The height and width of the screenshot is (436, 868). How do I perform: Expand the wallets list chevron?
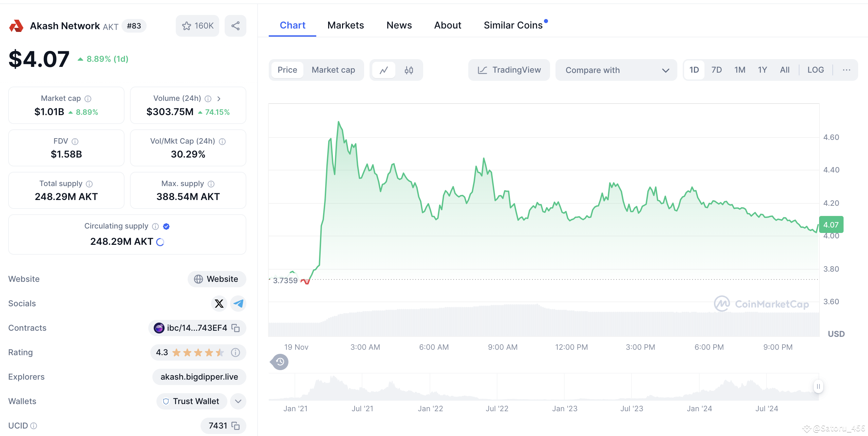pyautogui.click(x=238, y=401)
